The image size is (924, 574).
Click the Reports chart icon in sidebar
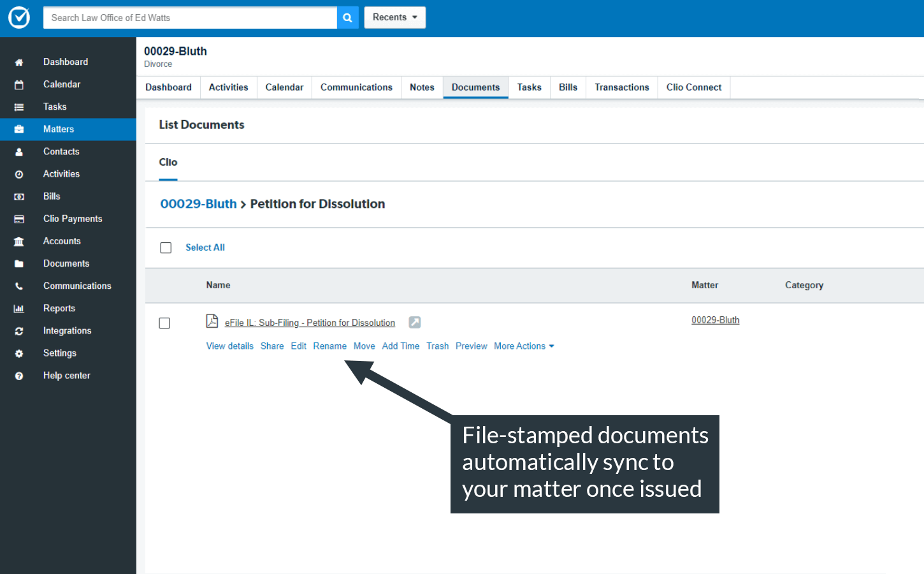pos(19,309)
